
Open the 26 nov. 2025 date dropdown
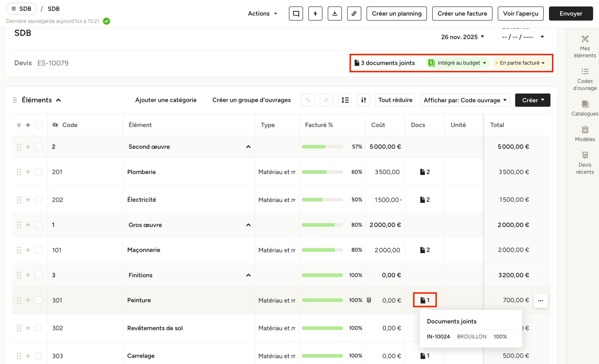(x=462, y=37)
